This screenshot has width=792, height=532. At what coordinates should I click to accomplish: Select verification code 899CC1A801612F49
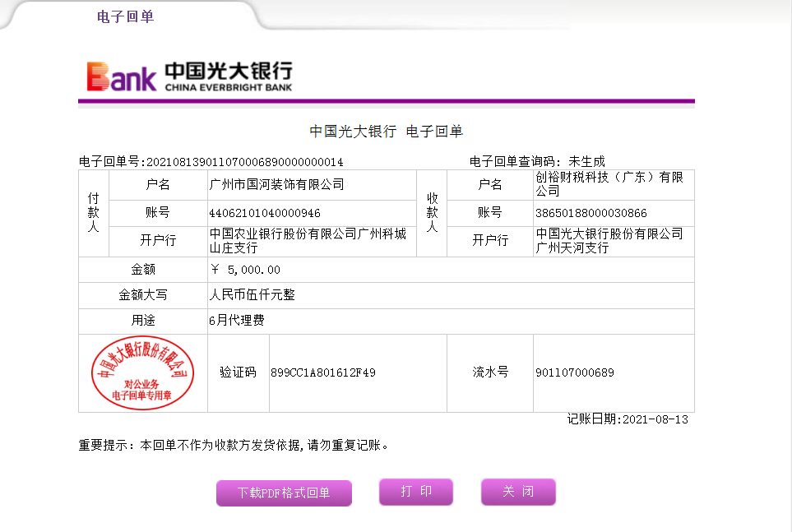point(323,372)
